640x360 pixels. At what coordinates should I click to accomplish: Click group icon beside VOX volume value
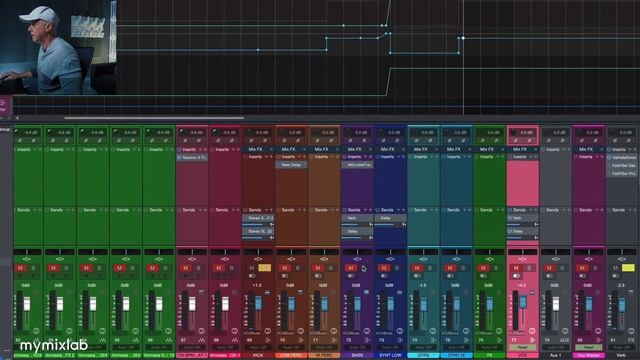[x=532, y=293]
